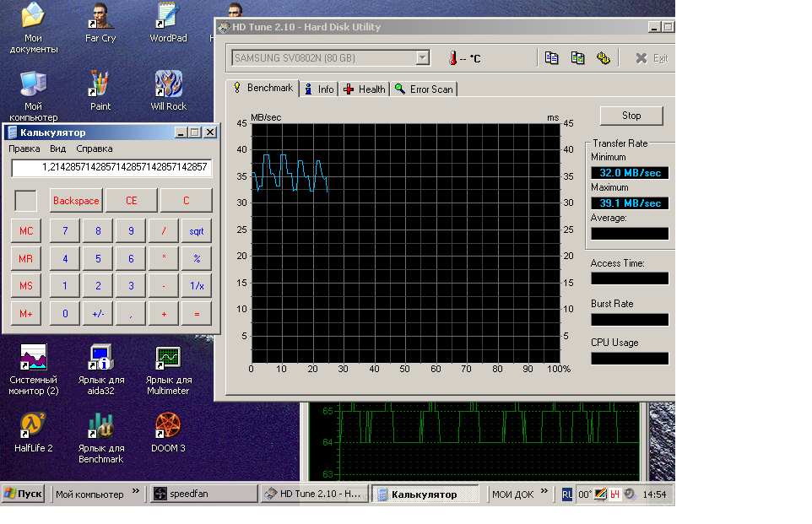Click the copy to clipboard icon in HD Tune
Screen dimensions: 812x524
[x=552, y=58]
